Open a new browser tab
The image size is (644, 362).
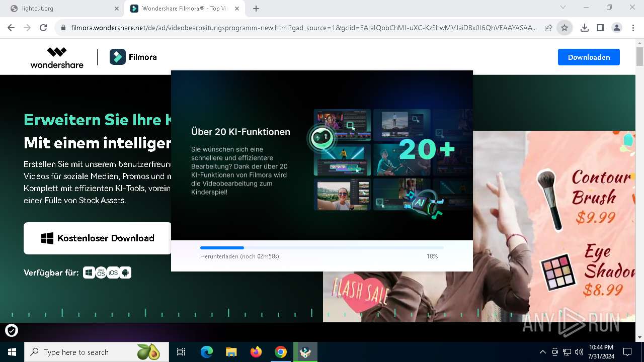pyautogui.click(x=256, y=9)
